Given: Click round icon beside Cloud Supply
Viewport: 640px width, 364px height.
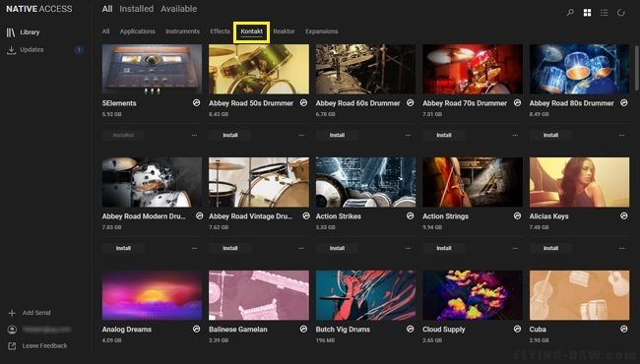Looking at the screenshot, I should 517,329.
